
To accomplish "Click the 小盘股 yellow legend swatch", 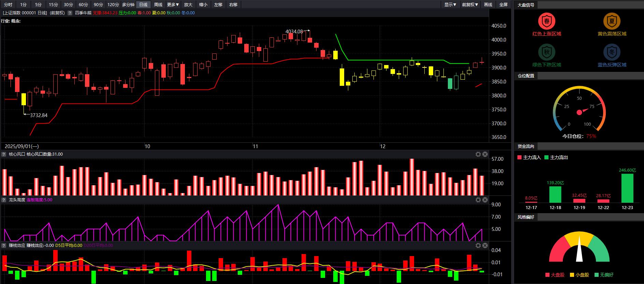I will pyautogui.click(x=572, y=275).
